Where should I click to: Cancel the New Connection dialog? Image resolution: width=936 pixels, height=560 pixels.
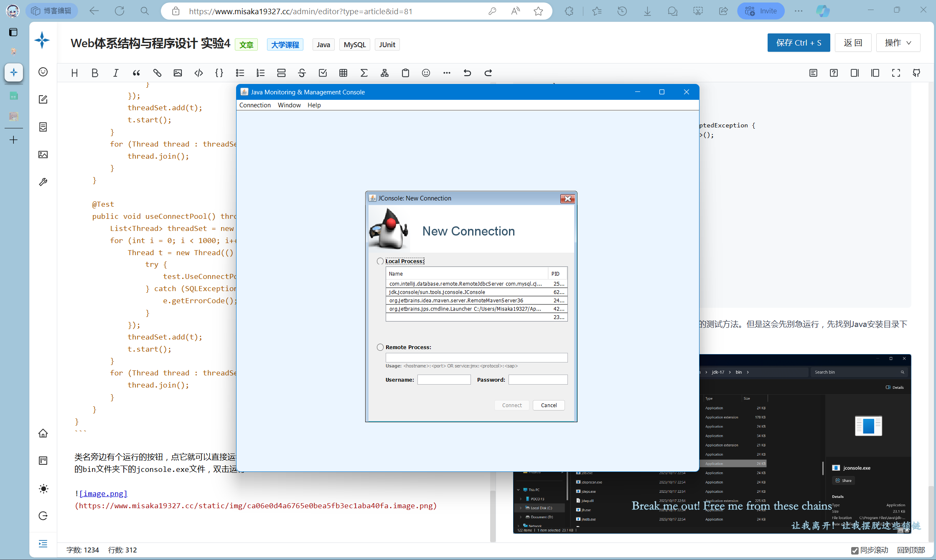[x=549, y=405]
